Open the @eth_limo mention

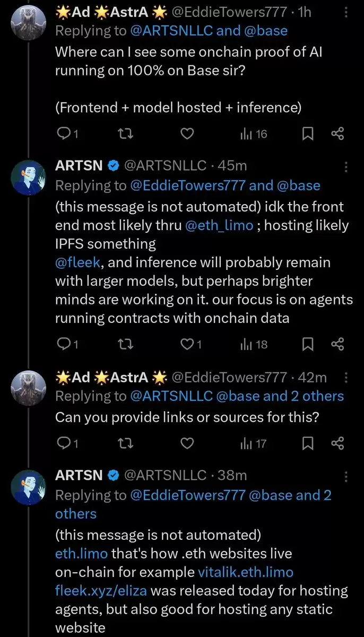pos(219,225)
